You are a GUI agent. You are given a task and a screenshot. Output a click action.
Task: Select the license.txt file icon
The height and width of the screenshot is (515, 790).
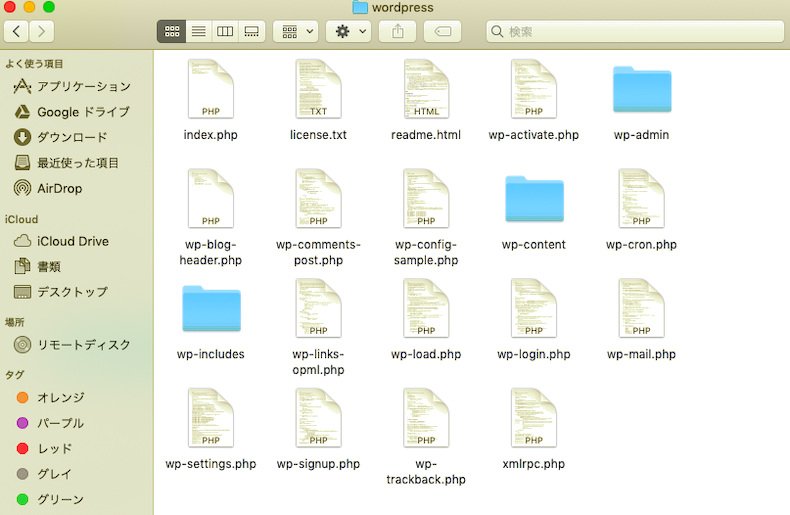tap(318, 89)
